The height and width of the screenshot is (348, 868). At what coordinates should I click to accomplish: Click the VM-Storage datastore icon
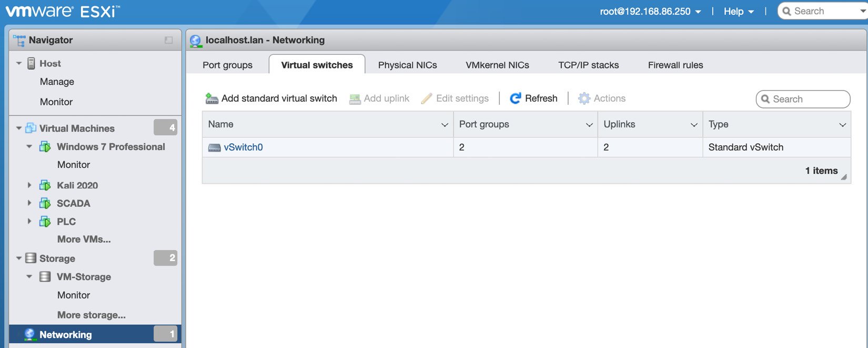(x=45, y=276)
